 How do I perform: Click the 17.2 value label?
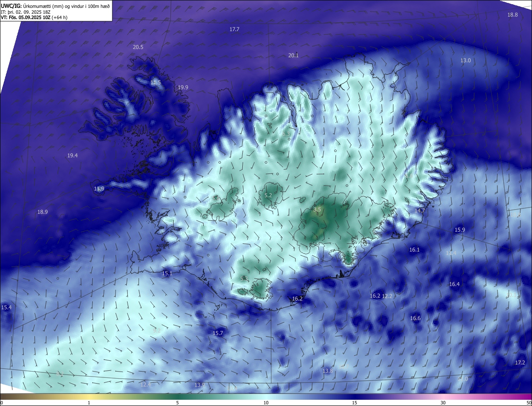(x=520, y=363)
